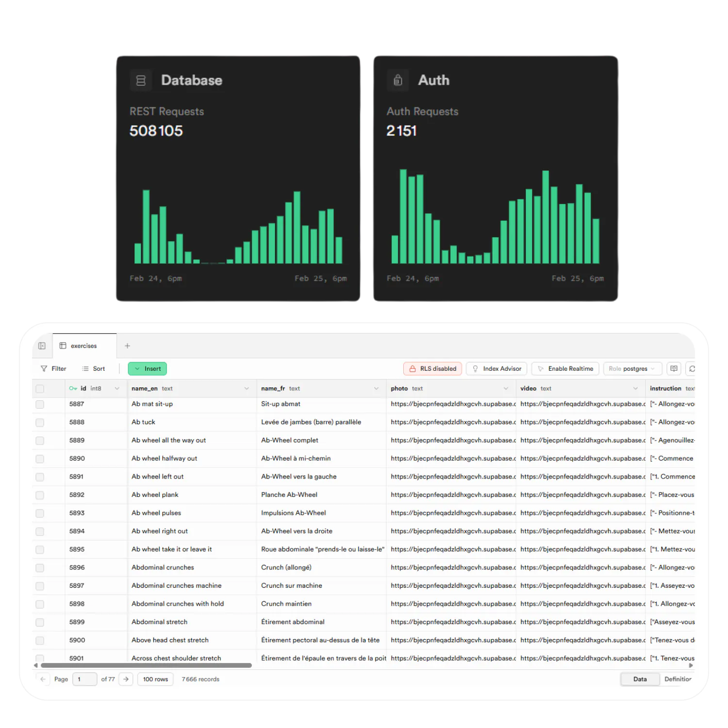The image size is (728, 728).
Task: Open the Database card icon
Action: coord(141,80)
